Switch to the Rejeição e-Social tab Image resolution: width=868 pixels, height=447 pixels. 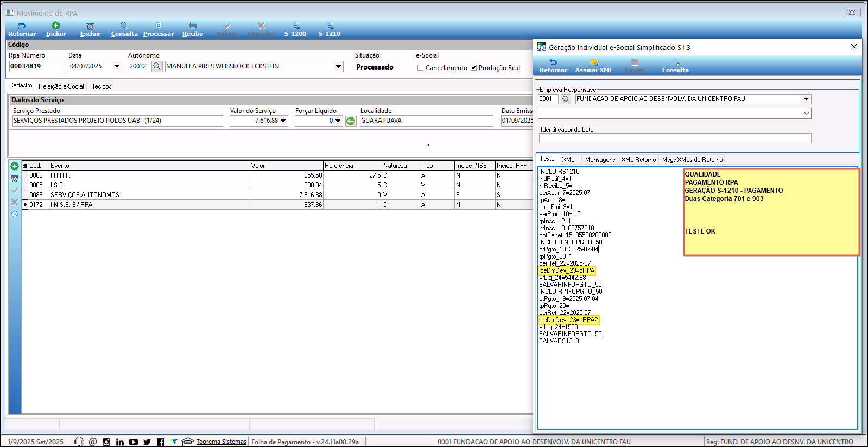point(61,86)
